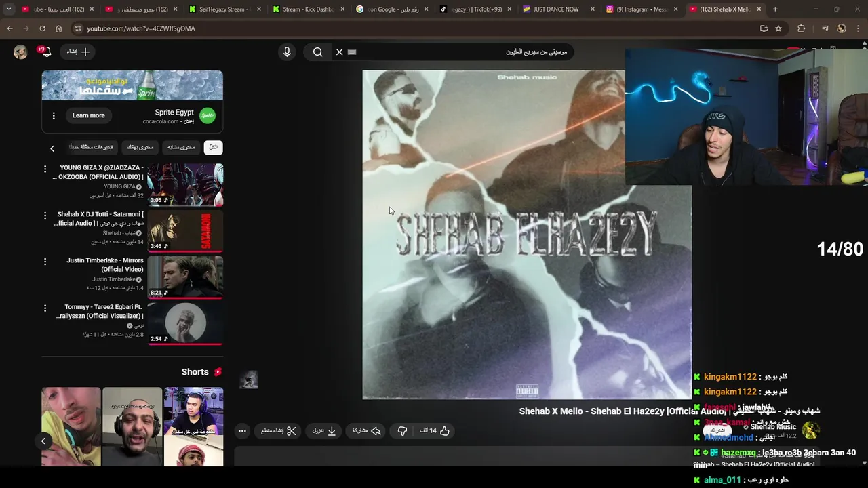Open the OKZOOBA video thumbnail
This screenshot has width=868, height=488.
185,184
